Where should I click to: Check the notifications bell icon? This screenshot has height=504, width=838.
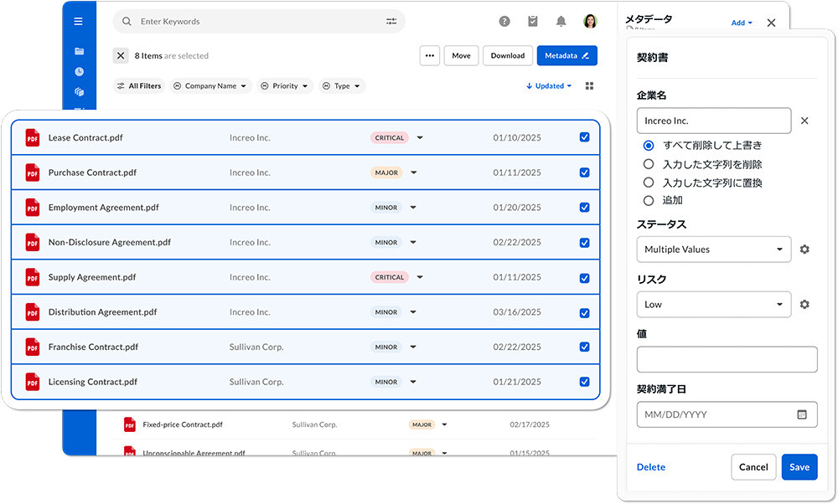[x=560, y=21]
